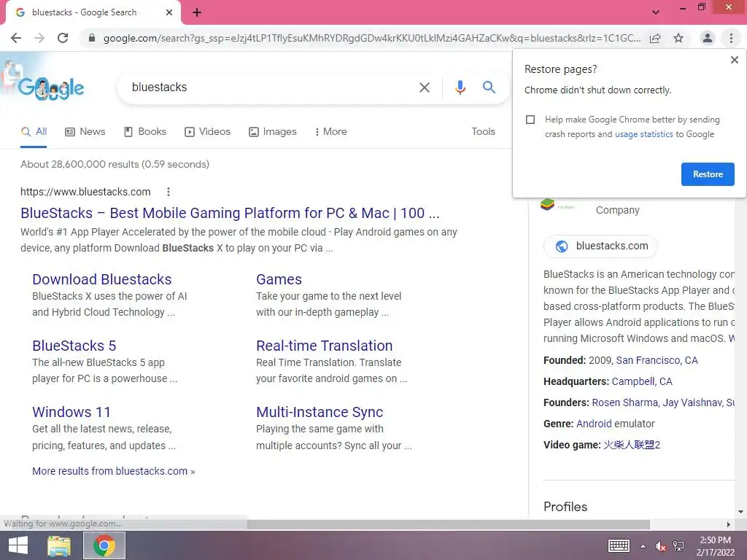The width and height of the screenshot is (747, 560).
Task: Open the touch keyboard icon
Action: point(619,546)
